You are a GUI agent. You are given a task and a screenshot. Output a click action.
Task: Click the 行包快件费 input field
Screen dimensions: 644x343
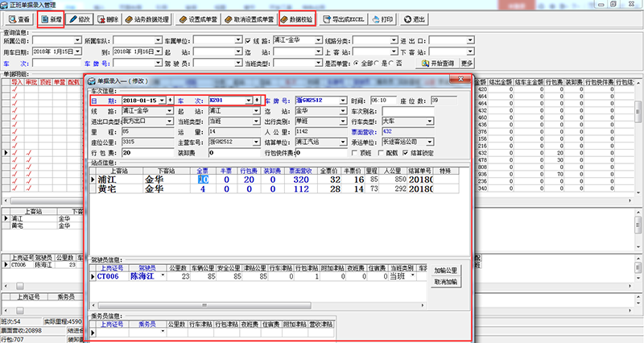point(320,152)
